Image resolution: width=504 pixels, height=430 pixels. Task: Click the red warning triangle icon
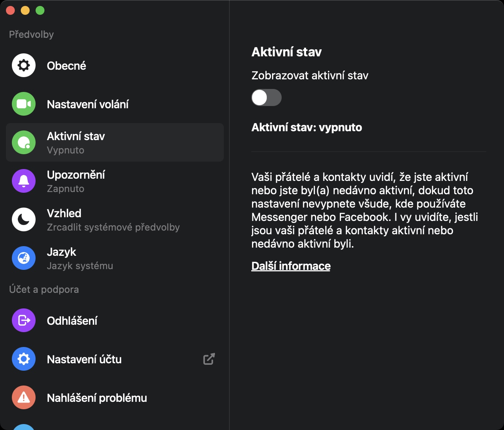tap(24, 397)
